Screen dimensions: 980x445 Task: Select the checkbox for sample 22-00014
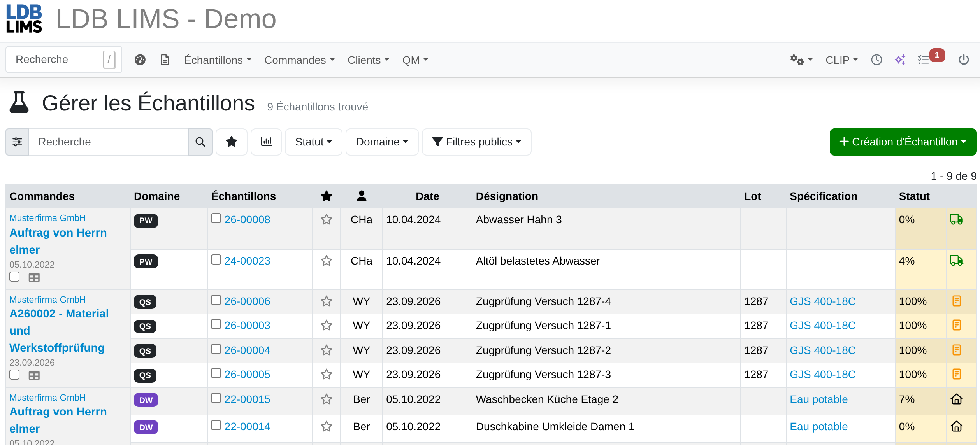[216, 425]
